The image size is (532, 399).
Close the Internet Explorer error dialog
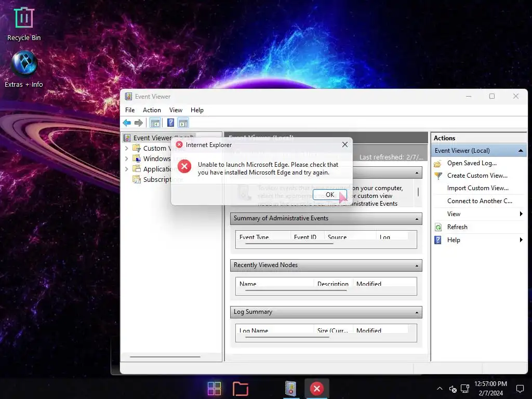[x=345, y=144]
